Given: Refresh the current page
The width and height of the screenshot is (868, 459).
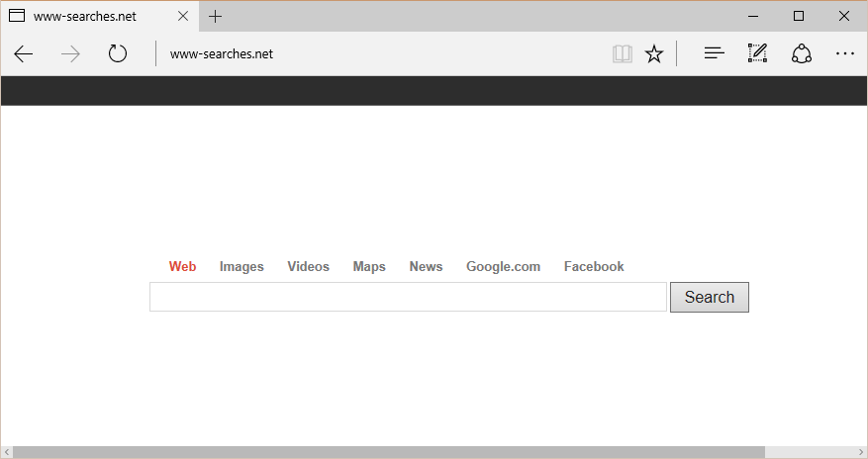Looking at the screenshot, I should (x=118, y=53).
